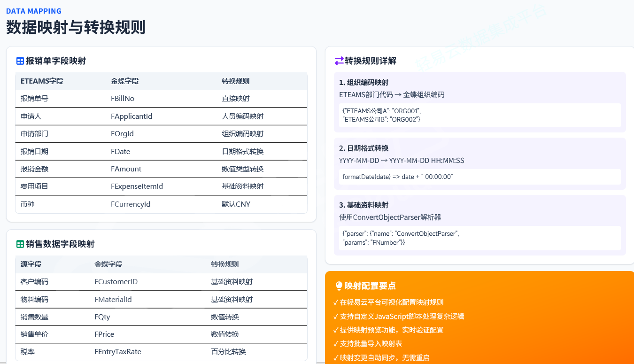Click the purple swap-arrows icon beside 转换规则详解
The width and height of the screenshot is (634, 364).
[x=339, y=61]
